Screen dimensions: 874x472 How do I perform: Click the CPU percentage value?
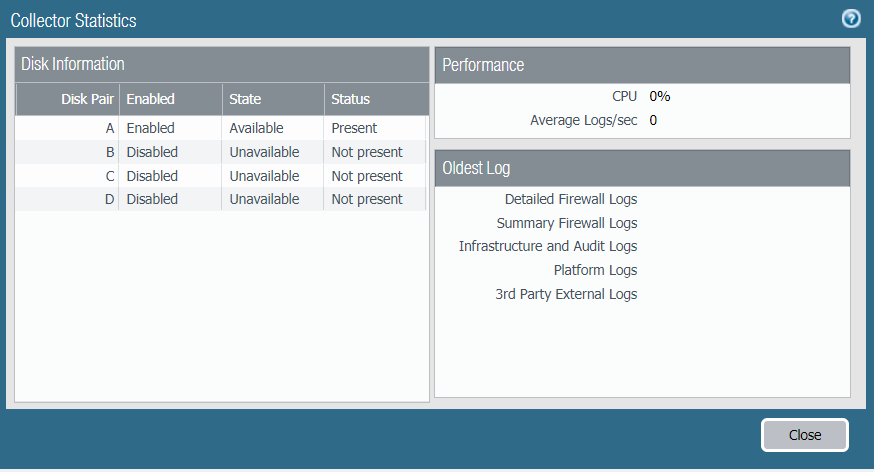[x=660, y=97]
